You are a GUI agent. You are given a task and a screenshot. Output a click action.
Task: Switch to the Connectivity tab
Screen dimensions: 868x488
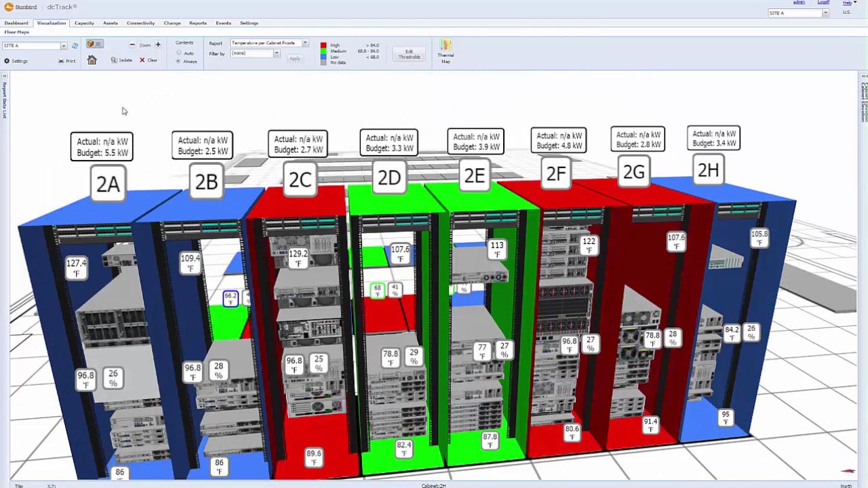click(x=140, y=23)
